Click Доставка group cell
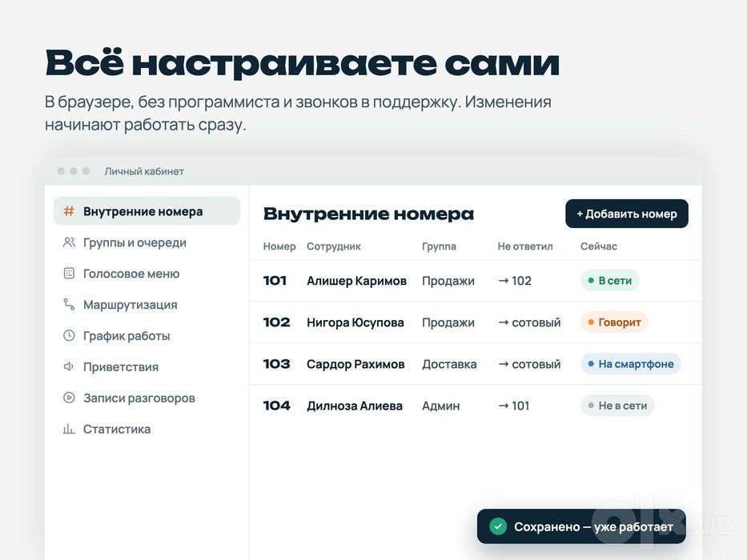The width and height of the screenshot is (747, 560). (449, 364)
